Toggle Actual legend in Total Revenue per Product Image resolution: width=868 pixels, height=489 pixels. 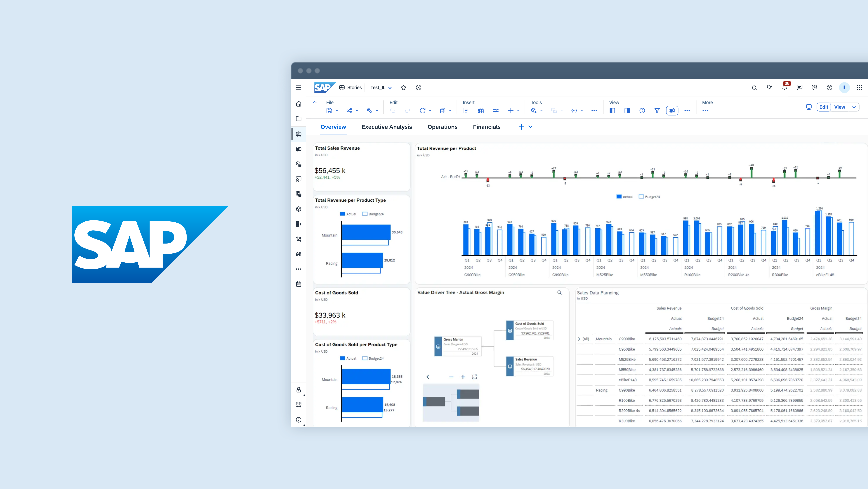tap(624, 197)
